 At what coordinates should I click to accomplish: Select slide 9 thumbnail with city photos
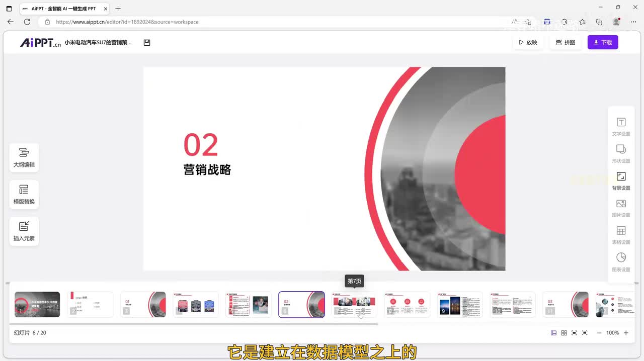coord(460,305)
